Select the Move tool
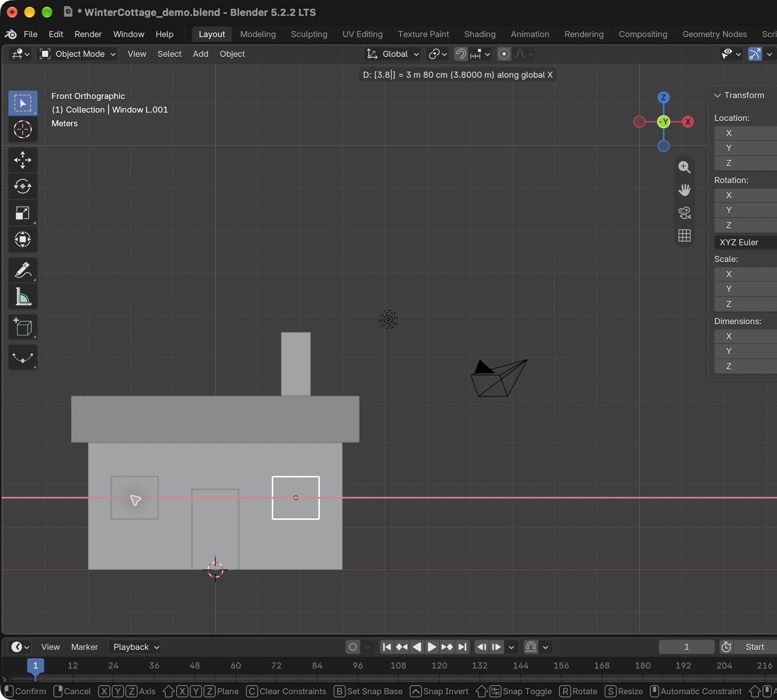Screen dimensions: 777x700 [23, 160]
